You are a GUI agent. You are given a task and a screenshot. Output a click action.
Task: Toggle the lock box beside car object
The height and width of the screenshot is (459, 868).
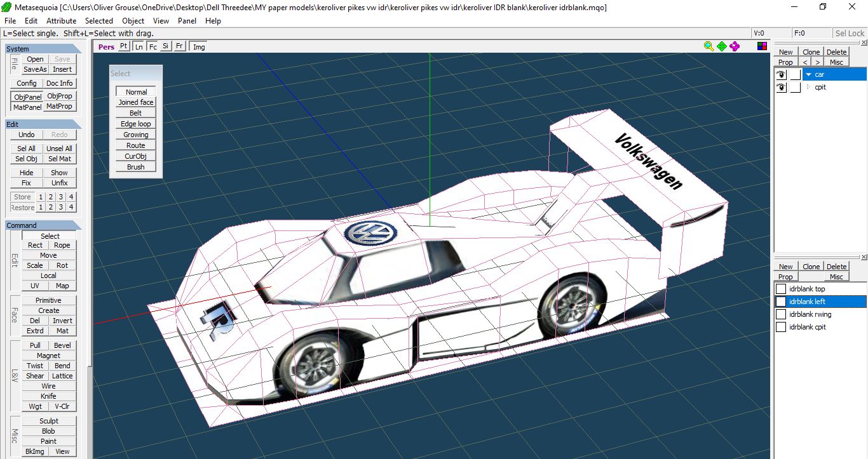(795, 75)
